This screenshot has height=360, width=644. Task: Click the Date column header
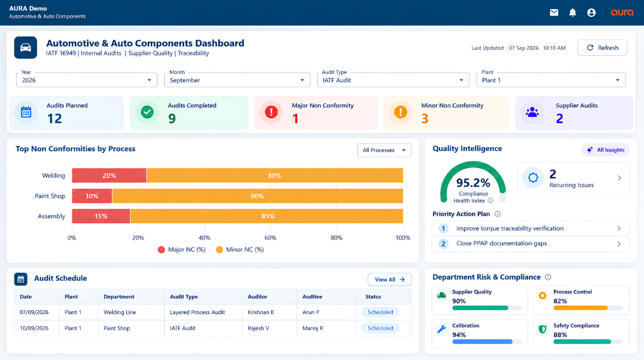click(x=36, y=297)
